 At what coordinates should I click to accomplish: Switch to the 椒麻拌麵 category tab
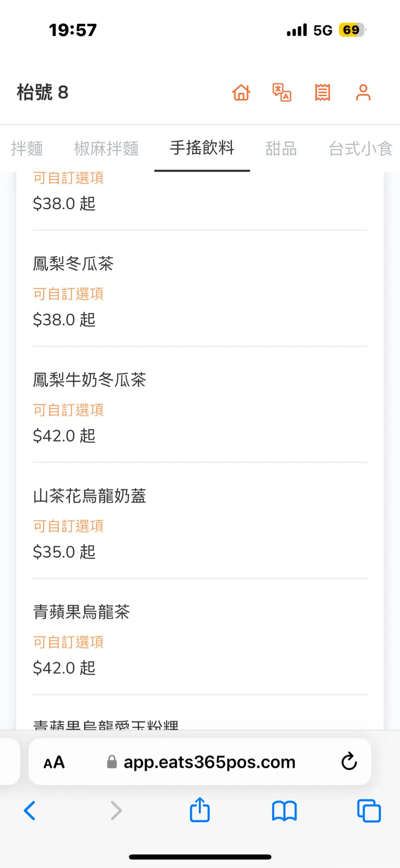coord(106,149)
